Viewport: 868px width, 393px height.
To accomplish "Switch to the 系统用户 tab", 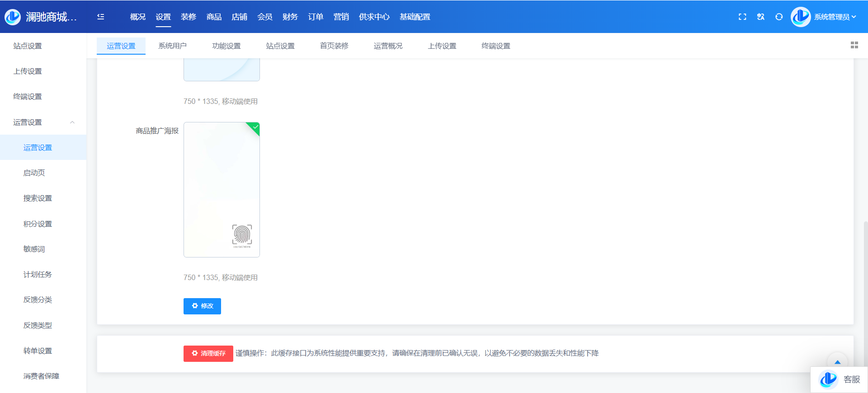I will (x=172, y=46).
